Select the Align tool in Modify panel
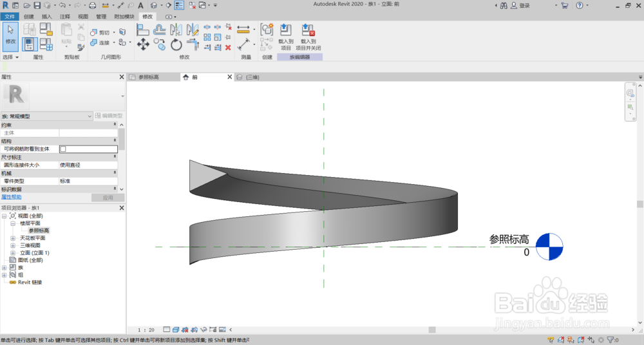Image resolution: width=644 pixels, height=345 pixels. coord(142,30)
